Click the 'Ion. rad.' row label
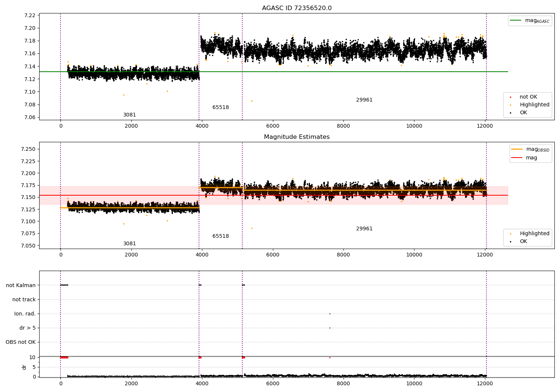Image resolution: width=560 pixels, height=392 pixels. tap(25, 314)
